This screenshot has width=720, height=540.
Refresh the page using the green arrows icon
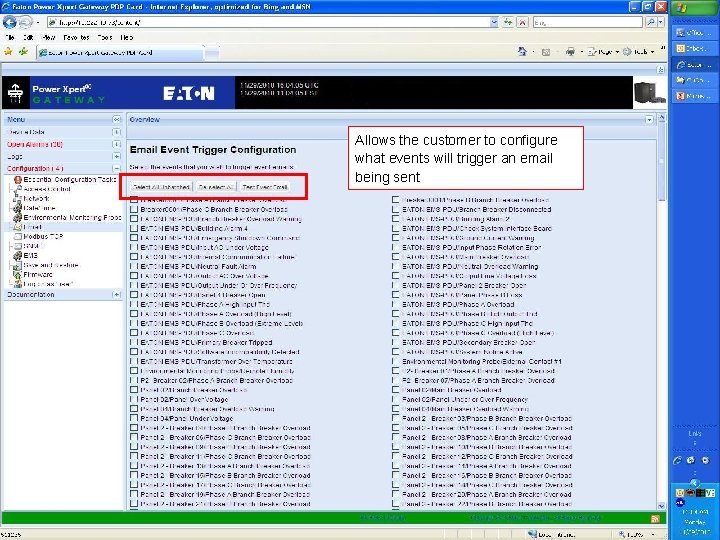point(508,22)
